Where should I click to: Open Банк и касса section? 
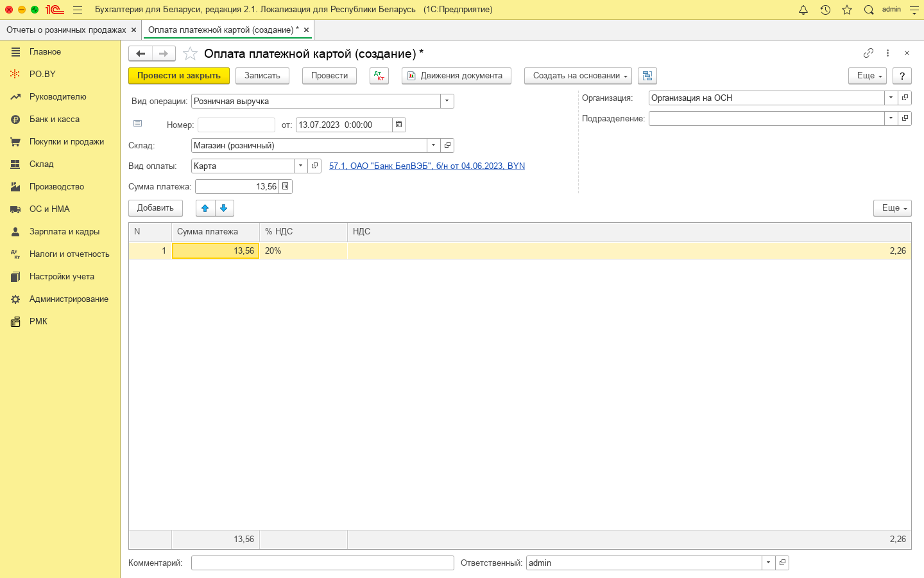click(x=55, y=119)
